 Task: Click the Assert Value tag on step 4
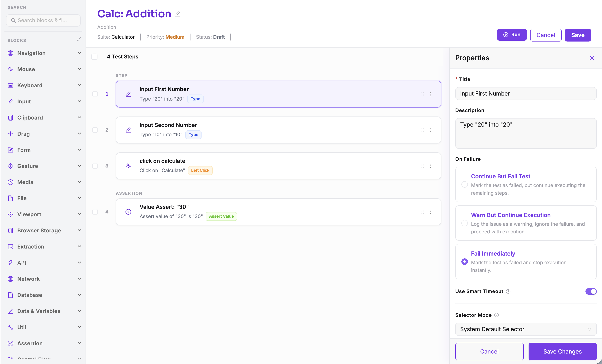click(221, 216)
